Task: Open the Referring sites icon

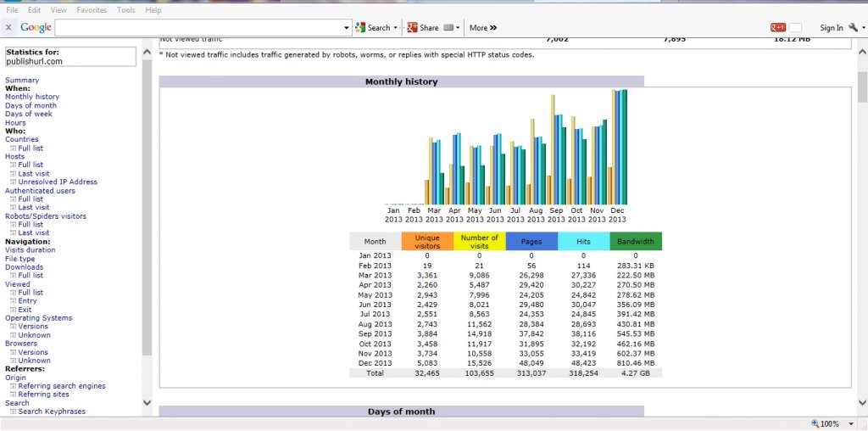Action: point(14,395)
